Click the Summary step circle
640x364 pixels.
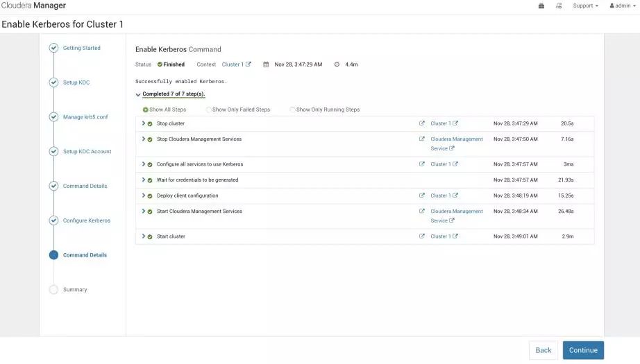click(53, 290)
